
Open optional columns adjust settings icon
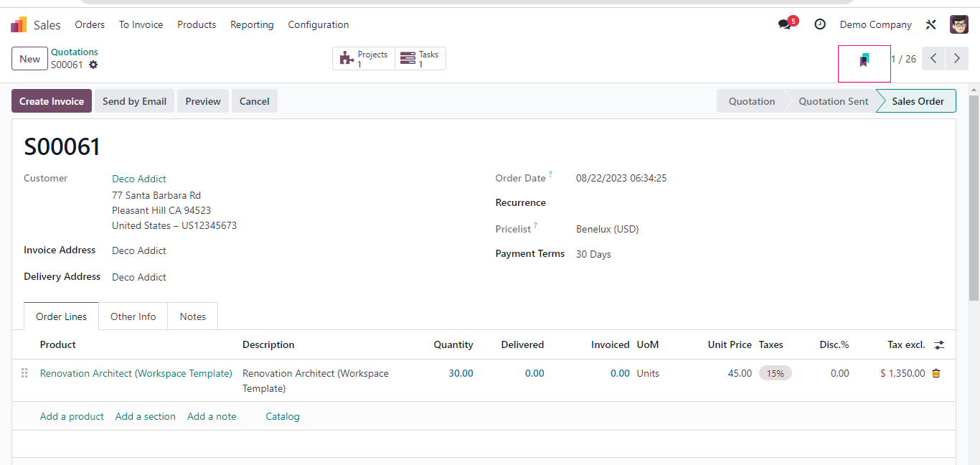coord(939,345)
